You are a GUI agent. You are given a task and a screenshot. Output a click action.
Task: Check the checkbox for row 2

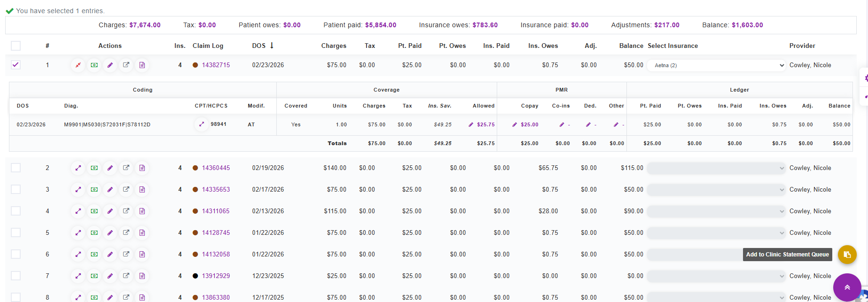[x=16, y=168]
